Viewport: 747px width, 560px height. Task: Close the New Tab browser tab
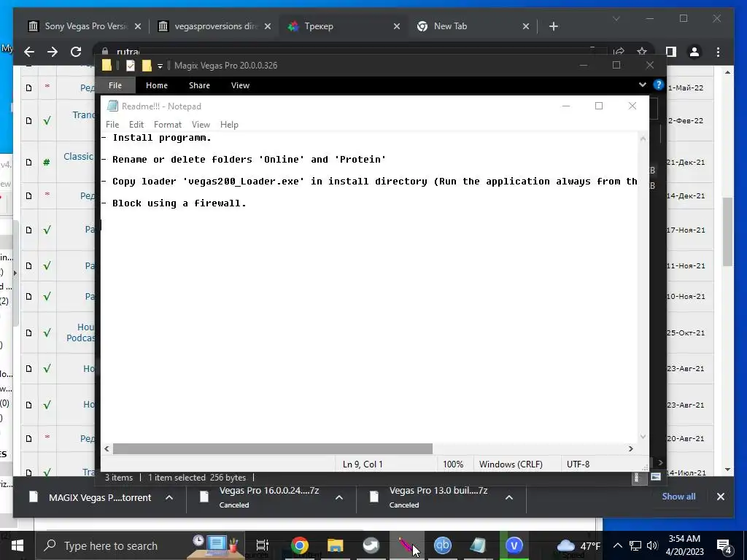tap(525, 26)
